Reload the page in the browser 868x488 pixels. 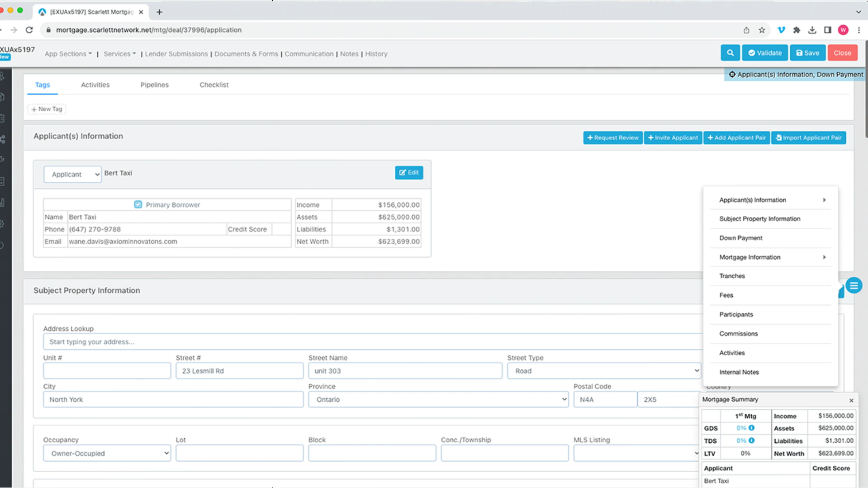pyautogui.click(x=29, y=30)
